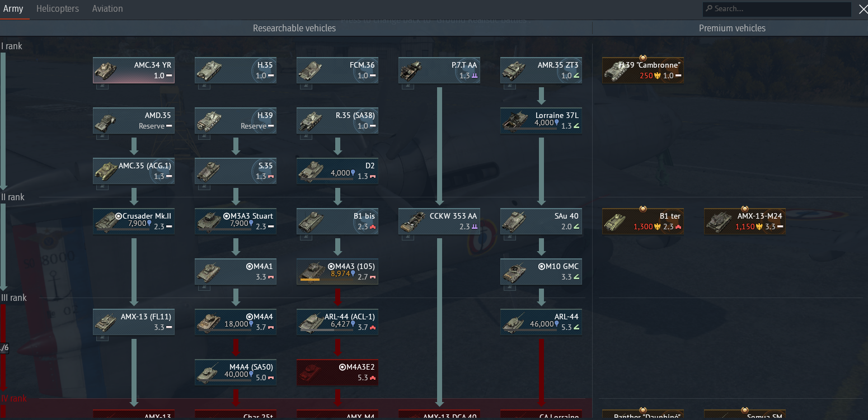Click the small badge under FCM.36 card
The height and width of the screenshot is (420, 868).
tap(307, 86)
